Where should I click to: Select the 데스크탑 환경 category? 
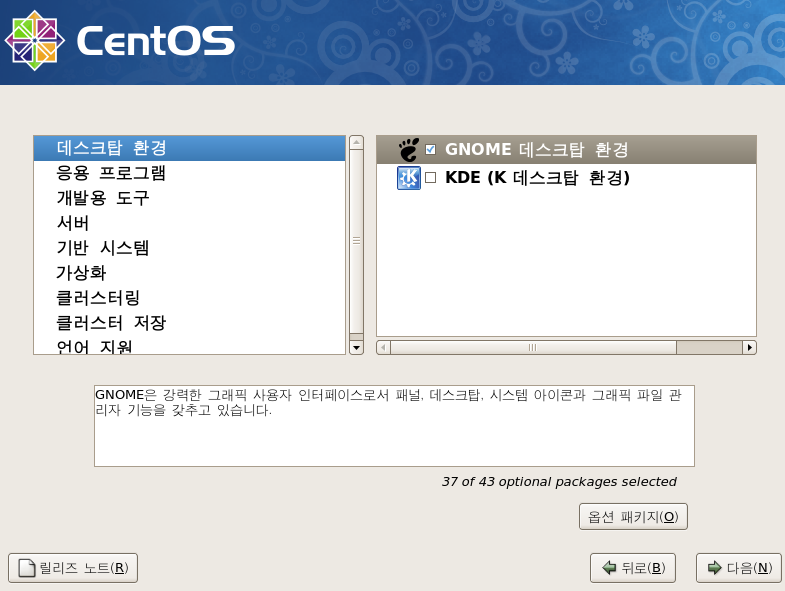189,148
